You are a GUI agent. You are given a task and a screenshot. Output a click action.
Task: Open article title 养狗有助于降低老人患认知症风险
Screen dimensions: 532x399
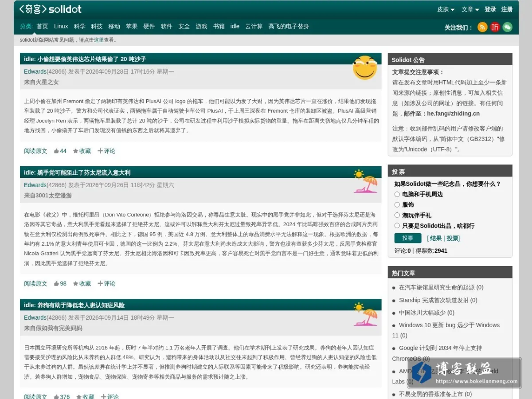pyautogui.click(x=81, y=305)
